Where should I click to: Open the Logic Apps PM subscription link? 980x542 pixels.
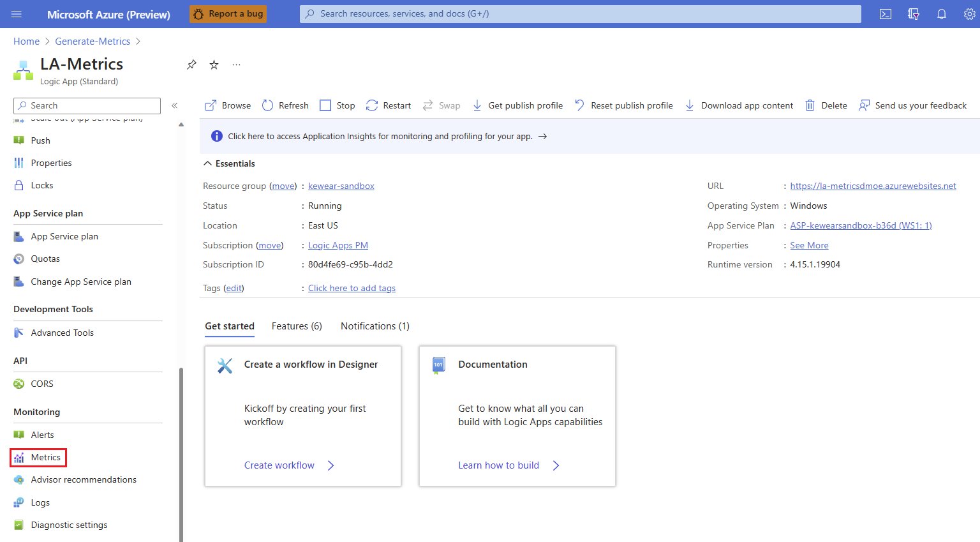coord(338,245)
